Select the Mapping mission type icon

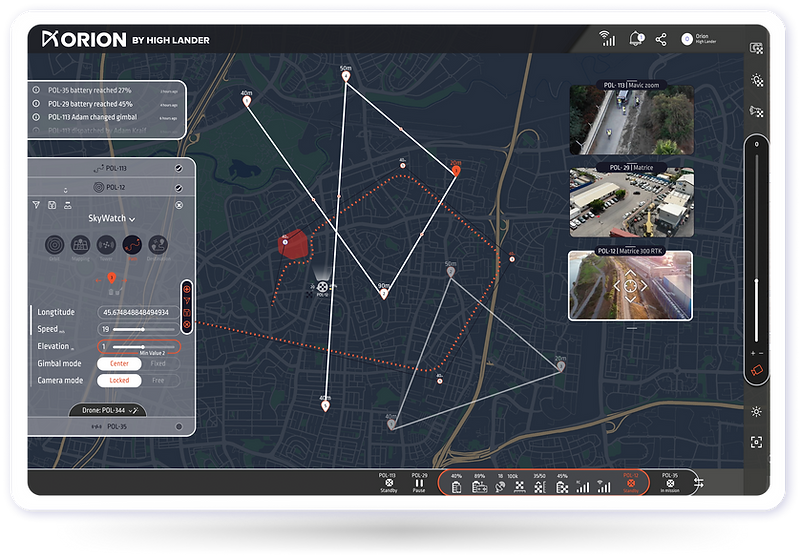click(x=80, y=245)
